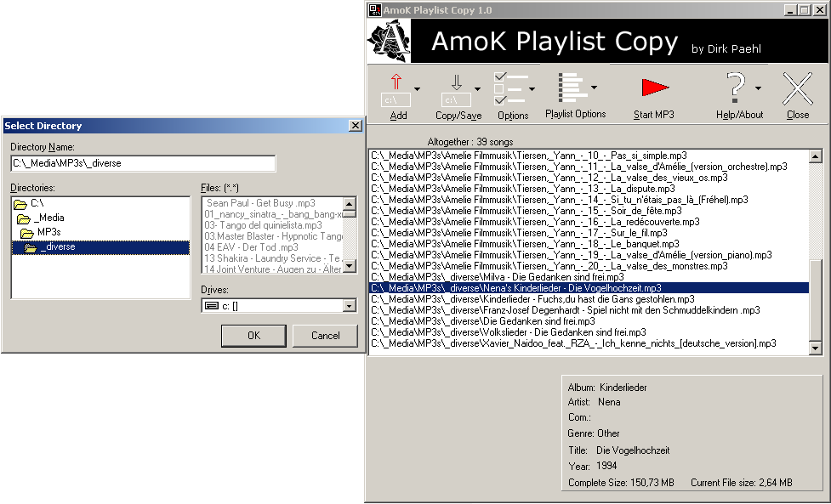Click the AmoK rose logo

point(390,41)
